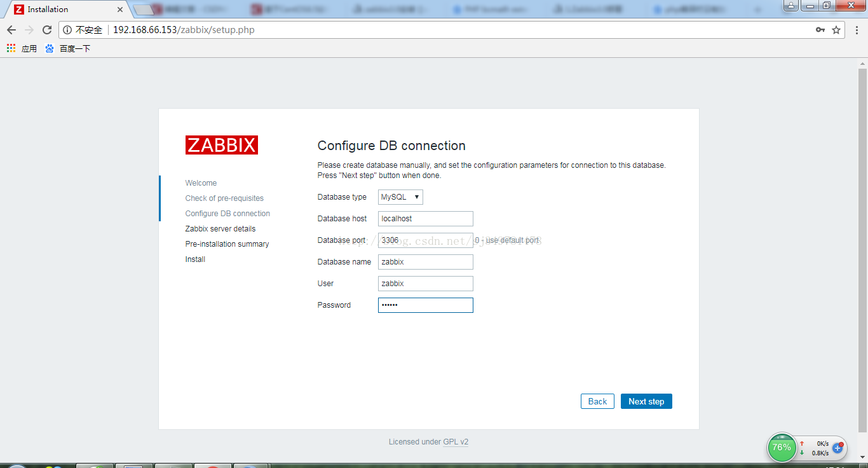Click the Chrome user profile icon
This screenshot has width=868, height=468.
790,6
